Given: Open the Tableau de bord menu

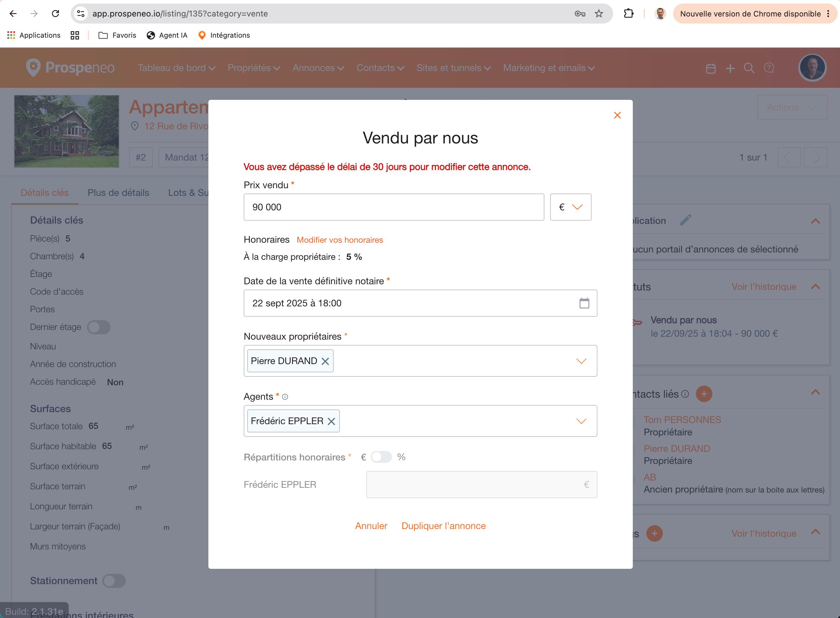Looking at the screenshot, I should tap(176, 68).
